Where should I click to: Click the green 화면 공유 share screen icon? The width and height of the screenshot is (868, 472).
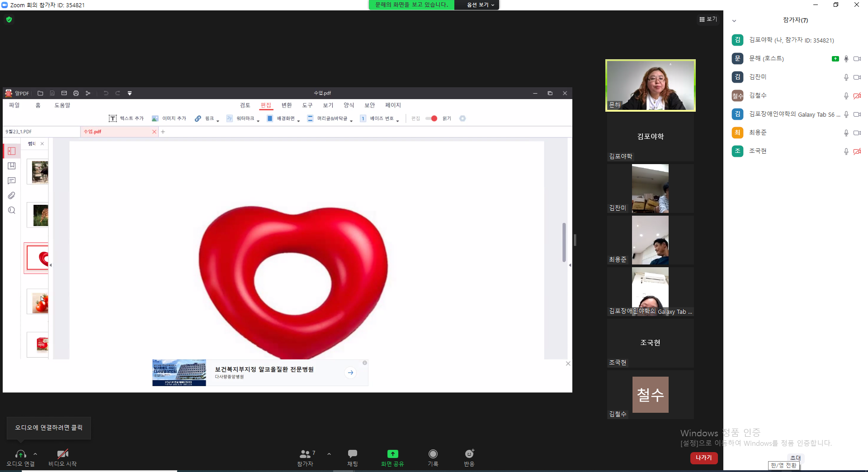click(392, 454)
